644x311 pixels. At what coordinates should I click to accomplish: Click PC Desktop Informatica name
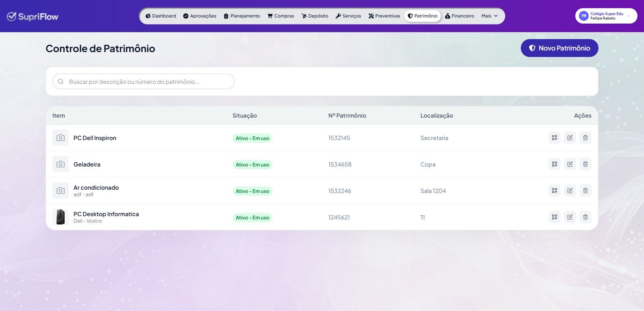(x=106, y=214)
